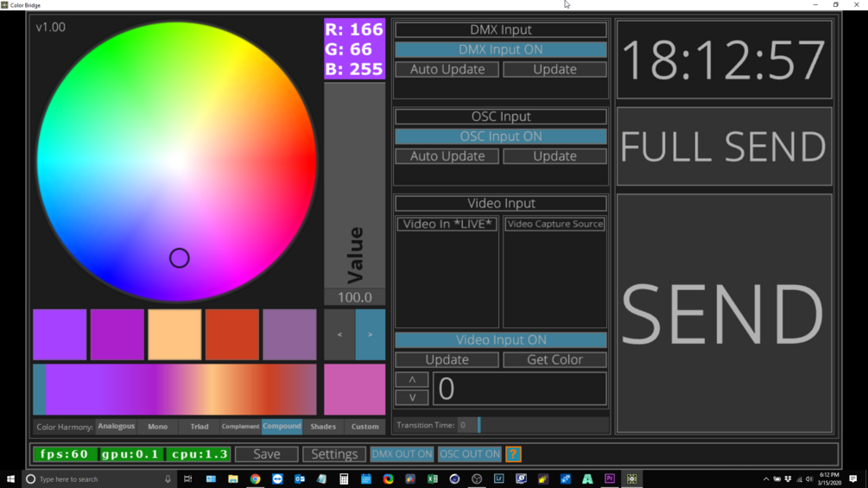Image resolution: width=868 pixels, height=488 pixels.
Task: Click the 18:12:57 clock display
Action: [724, 60]
